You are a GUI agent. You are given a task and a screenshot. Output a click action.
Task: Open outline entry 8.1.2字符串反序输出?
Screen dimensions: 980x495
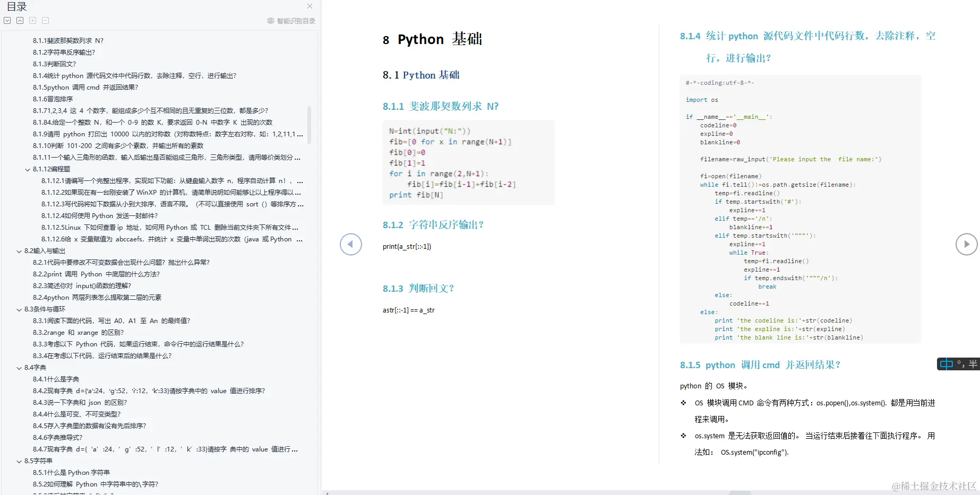[x=64, y=53]
